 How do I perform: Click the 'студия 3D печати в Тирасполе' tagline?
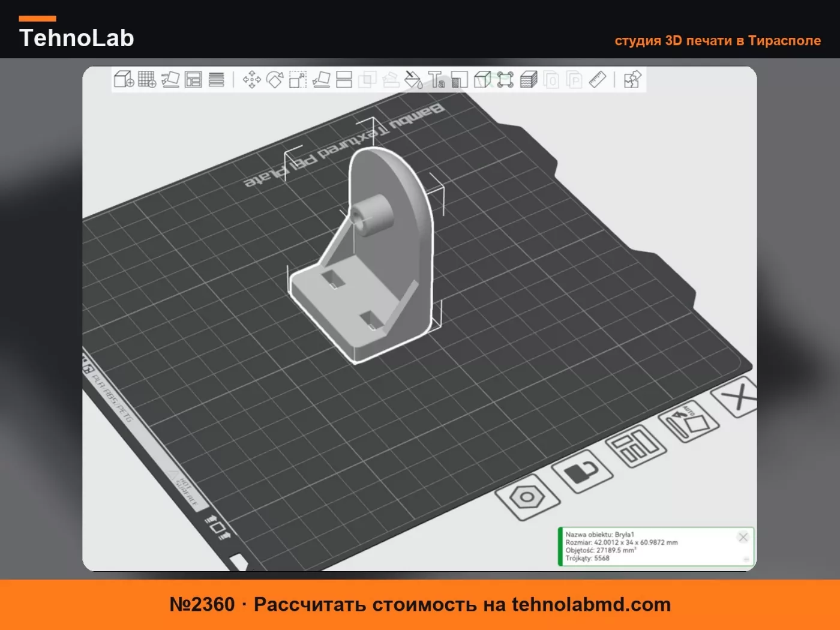point(718,41)
